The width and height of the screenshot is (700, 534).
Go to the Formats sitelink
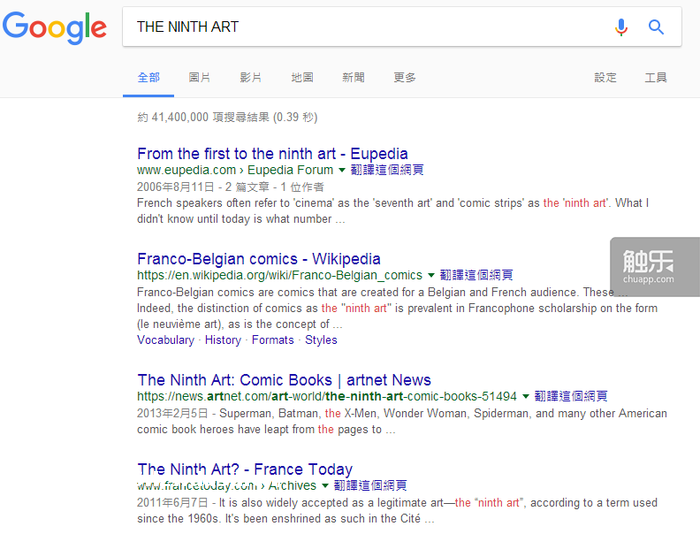pyautogui.click(x=272, y=340)
